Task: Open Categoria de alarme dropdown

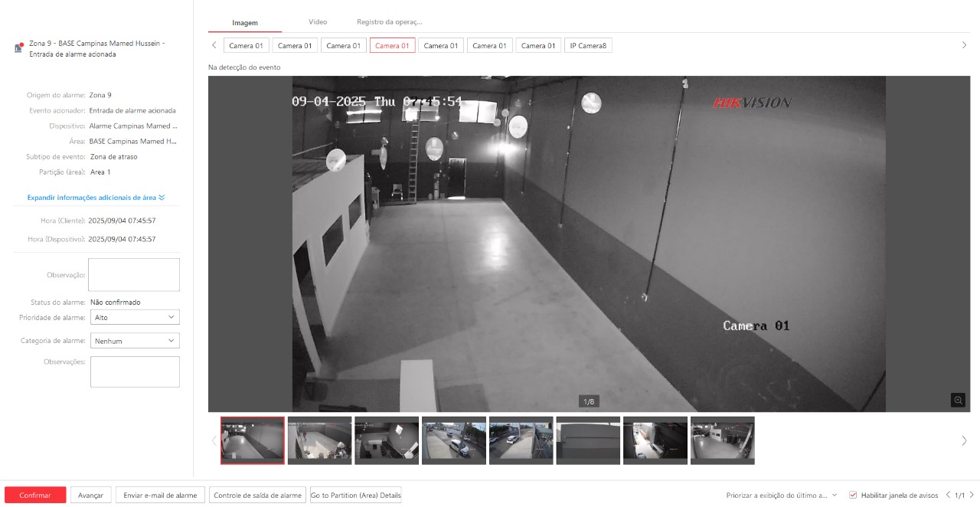Action: pyautogui.click(x=135, y=341)
